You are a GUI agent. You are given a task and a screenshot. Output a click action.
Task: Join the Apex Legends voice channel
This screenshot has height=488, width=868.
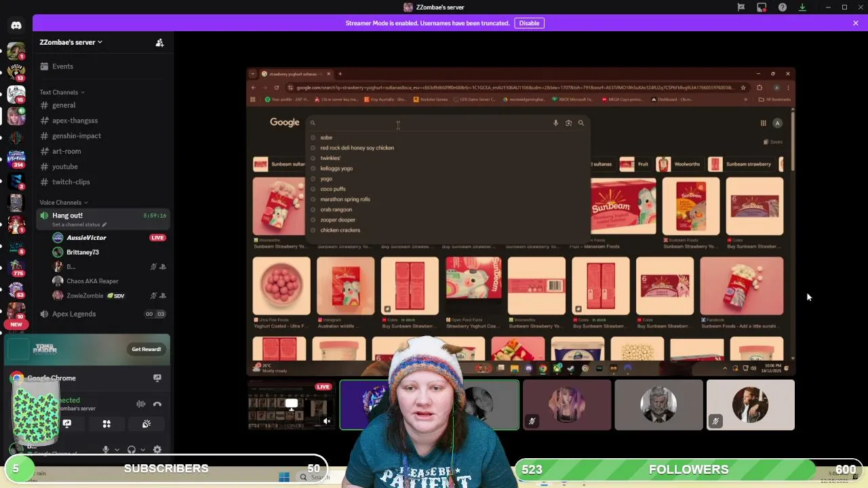pos(104,314)
